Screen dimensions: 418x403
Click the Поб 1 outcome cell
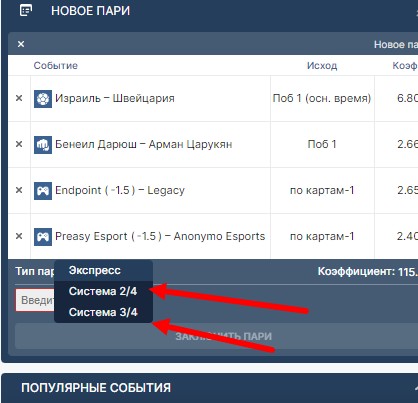322,144
